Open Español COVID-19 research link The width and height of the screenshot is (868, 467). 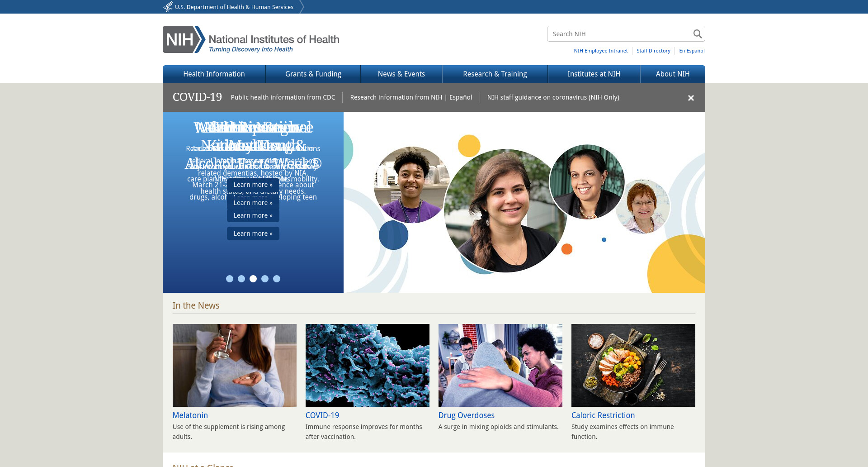pyautogui.click(x=461, y=97)
